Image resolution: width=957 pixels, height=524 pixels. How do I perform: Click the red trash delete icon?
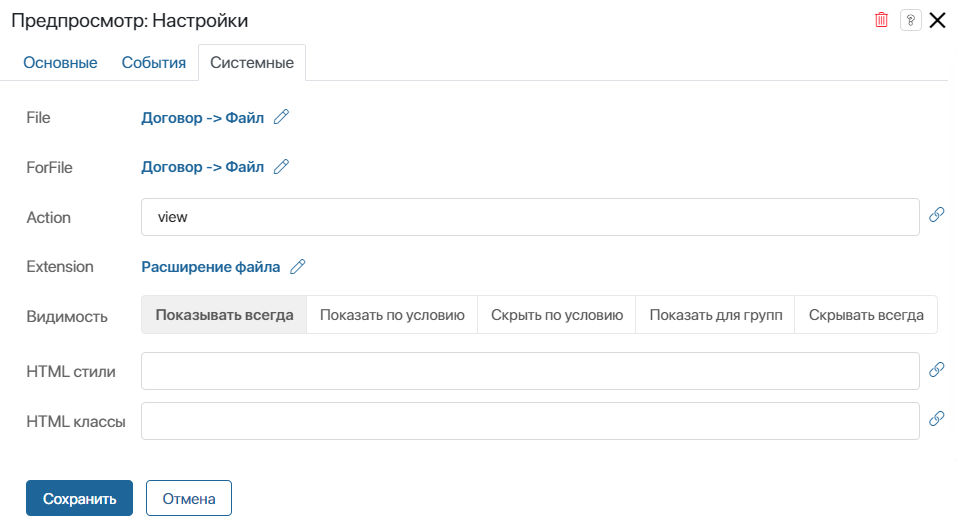click(881, 20)
